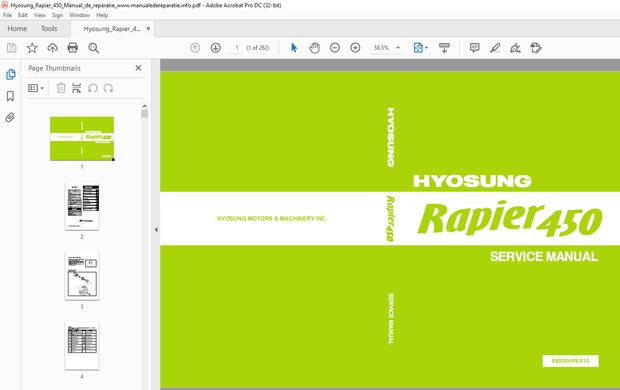620x390 pixels.
Task: Zoom in with plus button
Action: click(x=355, y=48)
